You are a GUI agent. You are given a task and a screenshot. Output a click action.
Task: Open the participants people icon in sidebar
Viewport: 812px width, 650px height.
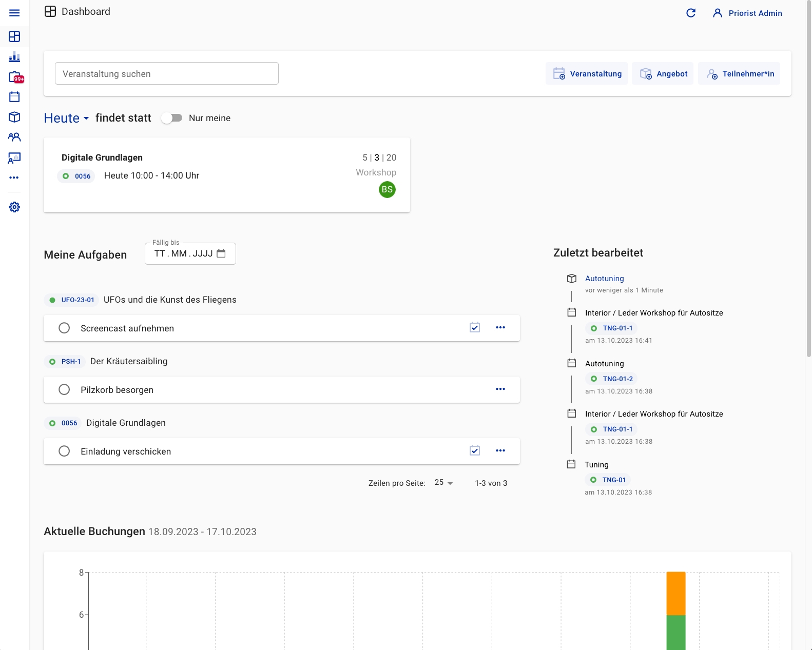coord(14,137)
